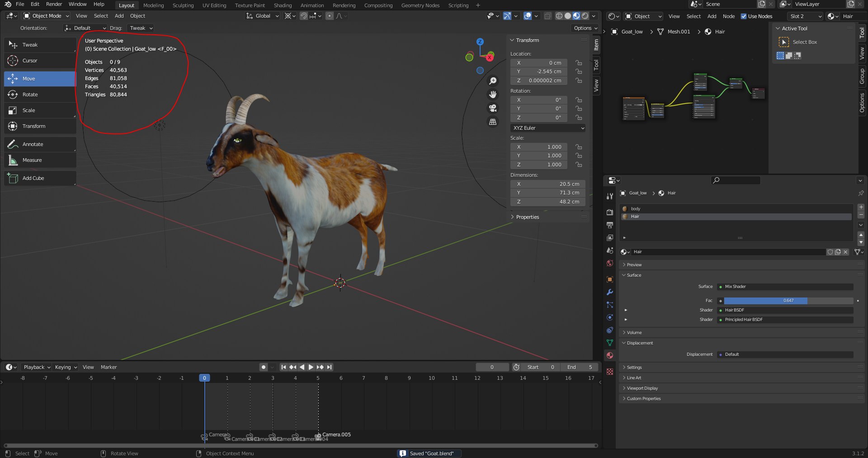Open the Physics properties tab icon

click(x=610, y=317)
